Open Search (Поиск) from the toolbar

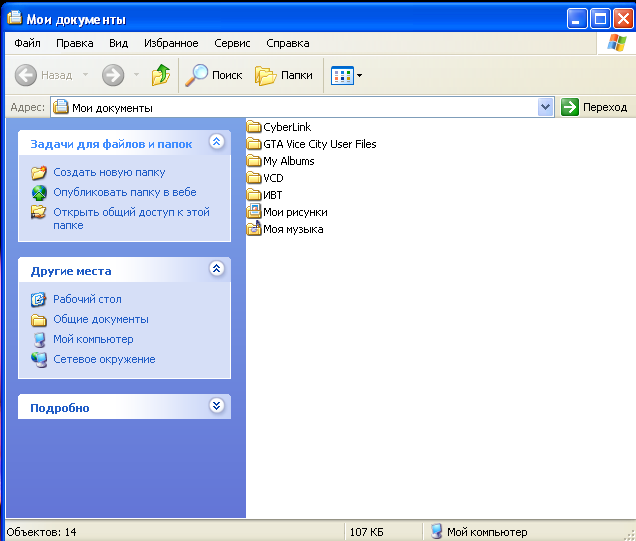[213, 75]
